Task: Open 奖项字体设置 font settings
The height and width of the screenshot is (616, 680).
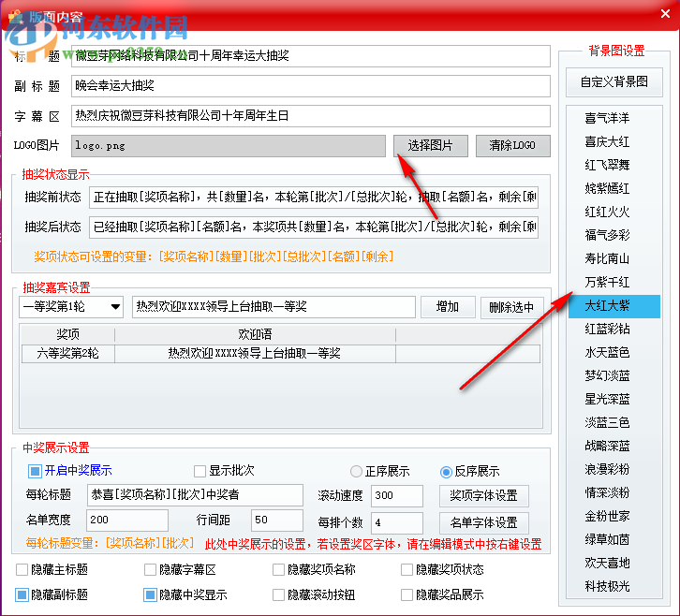Action: [x=484, y=495]
